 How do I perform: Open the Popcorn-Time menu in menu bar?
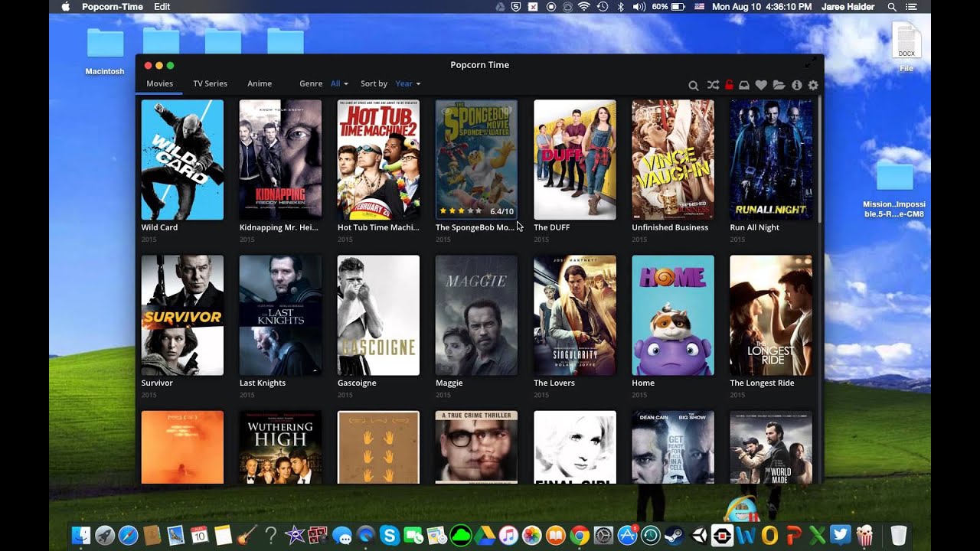[113, 7]
